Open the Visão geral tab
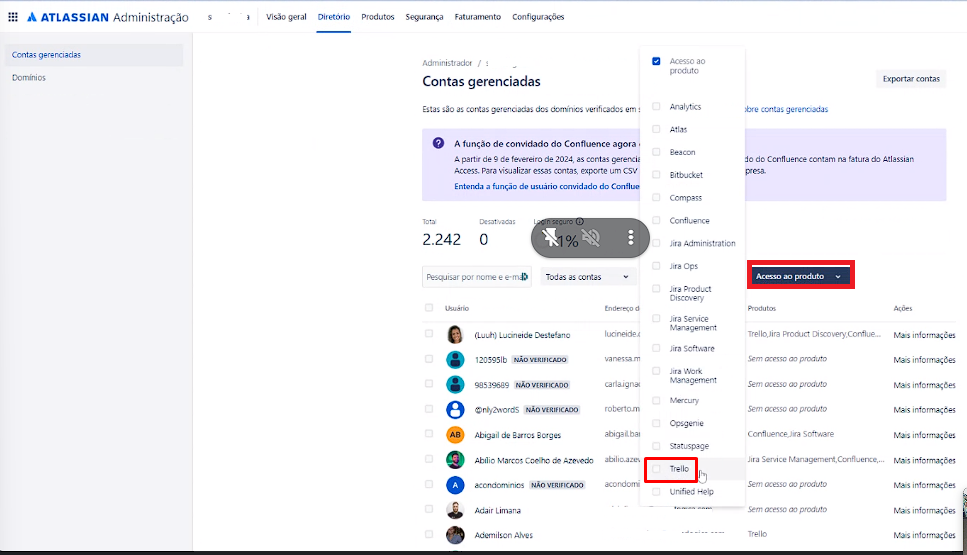 [286, 17]
